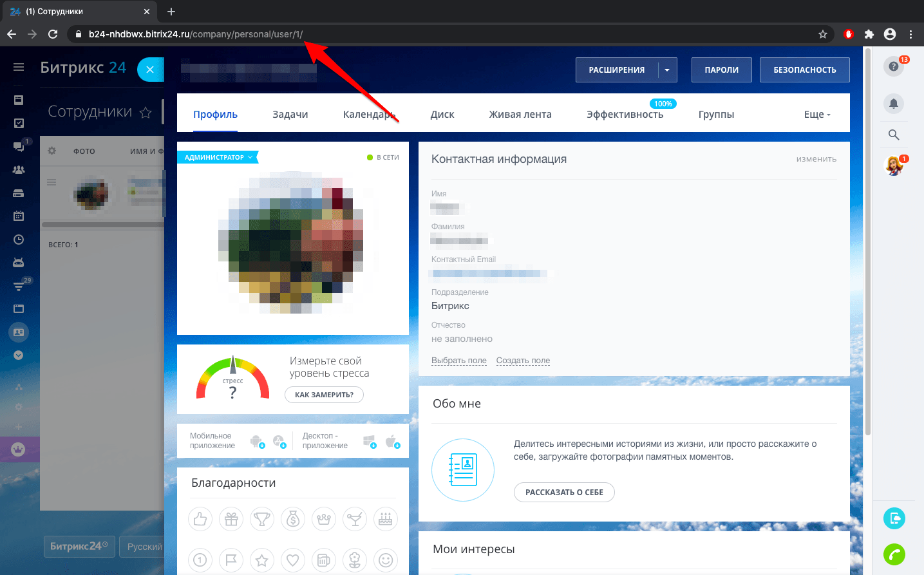
Task: Go back in browser navigation
Action: pos(12,34)
